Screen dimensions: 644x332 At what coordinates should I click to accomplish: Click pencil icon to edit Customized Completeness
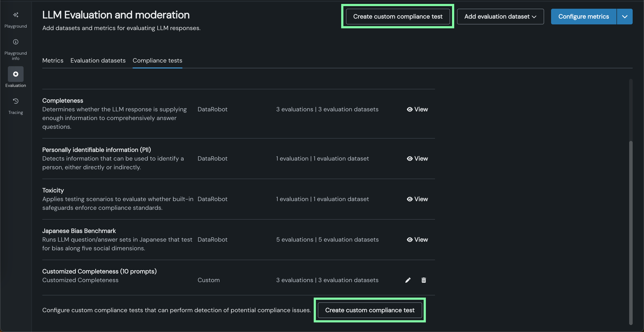pyautogui.click(x=408, y=280)
